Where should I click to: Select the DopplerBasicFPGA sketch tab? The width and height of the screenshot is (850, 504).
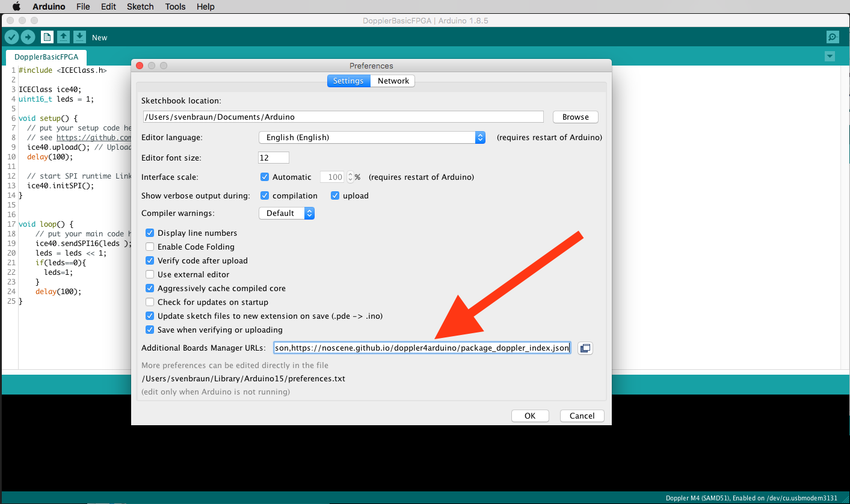(46, 57)
